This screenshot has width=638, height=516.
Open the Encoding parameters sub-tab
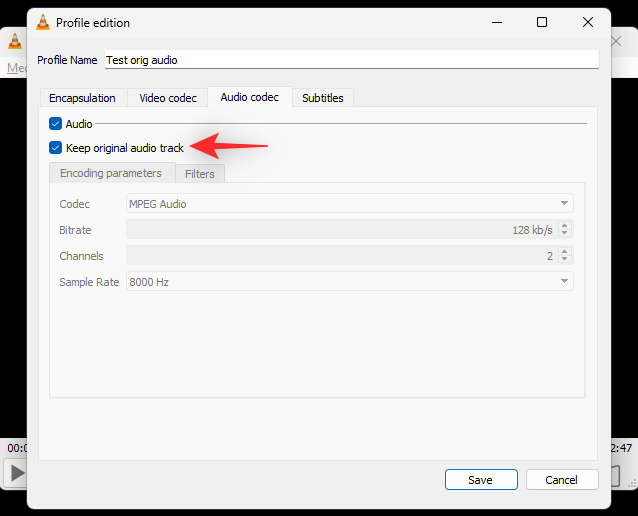(x=111, y=173)
